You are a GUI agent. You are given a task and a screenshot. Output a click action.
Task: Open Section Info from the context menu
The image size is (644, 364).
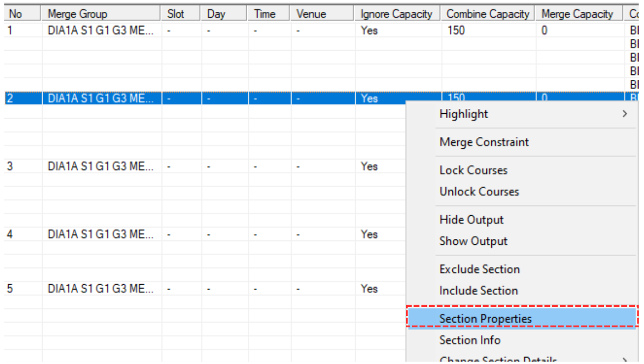point(470,340)
